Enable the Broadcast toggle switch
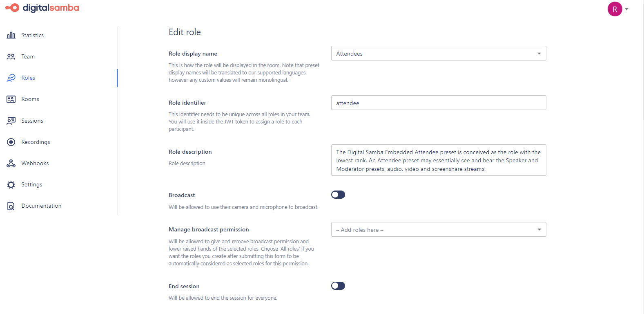 [338, 195]
